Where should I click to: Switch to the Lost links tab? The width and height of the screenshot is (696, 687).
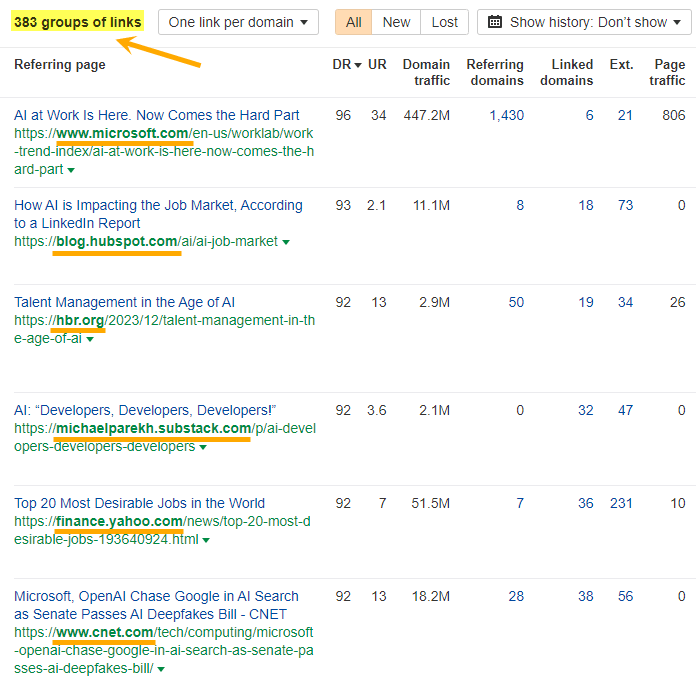point(444,22)
